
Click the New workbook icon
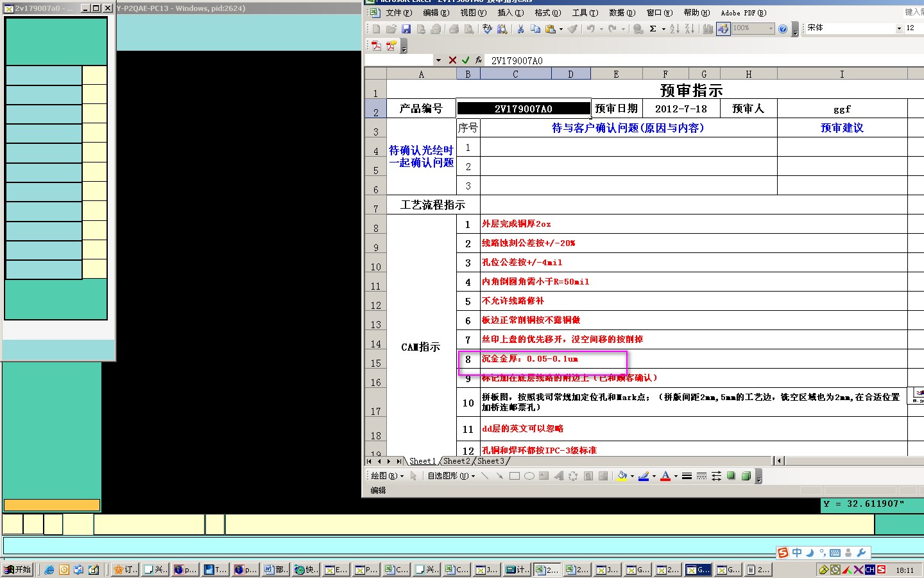click(x=377, y=29)
